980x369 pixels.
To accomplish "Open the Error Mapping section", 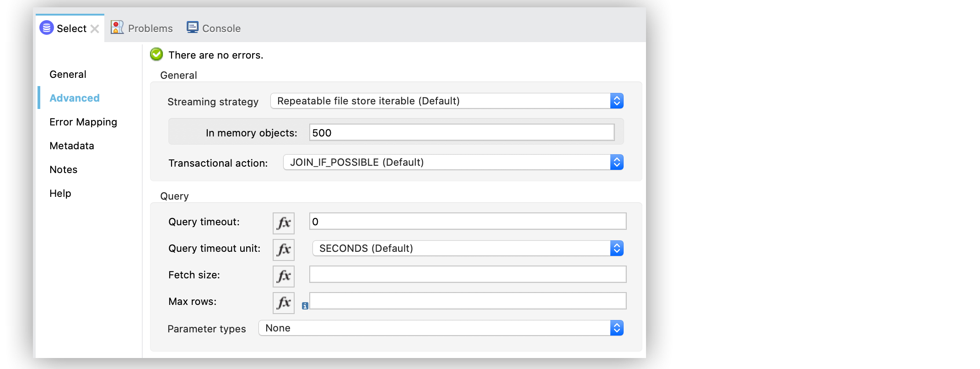I will pyautogui.click(x=83, y=122).
